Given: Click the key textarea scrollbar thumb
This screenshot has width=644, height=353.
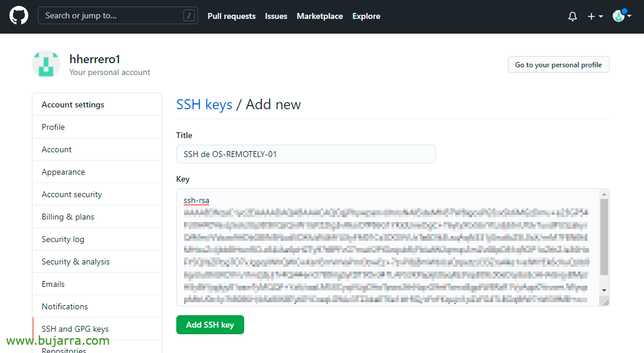Looking at the screenshot, I should click(x=604, y=237).
